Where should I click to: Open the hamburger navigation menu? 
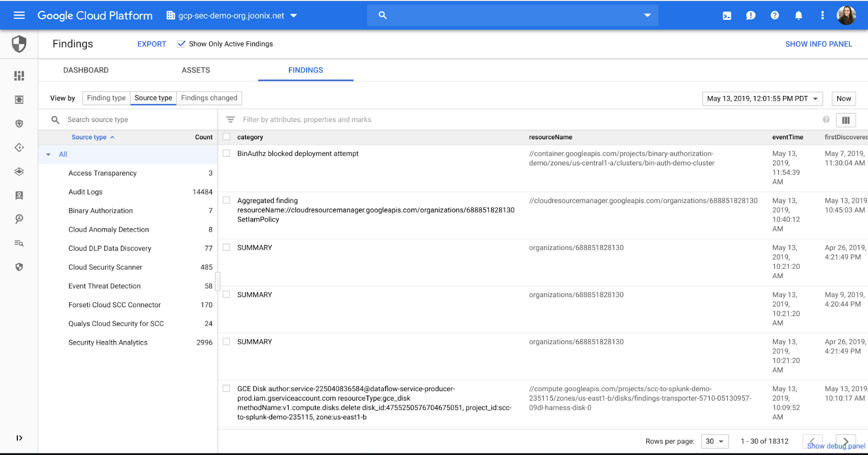pyautogui.click(x=19, y=16)
